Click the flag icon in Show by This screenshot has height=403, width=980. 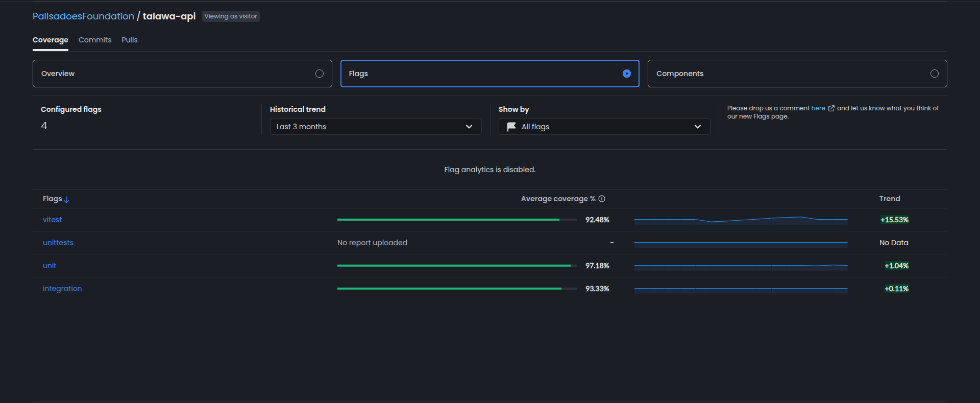511,127
